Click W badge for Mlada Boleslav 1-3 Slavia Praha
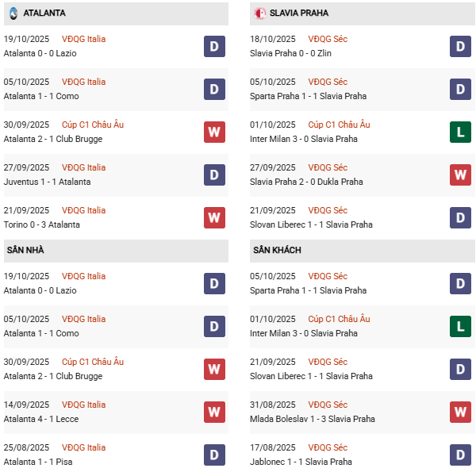The width and height of the screenshot is (476, 472). [x=460, y=412]
